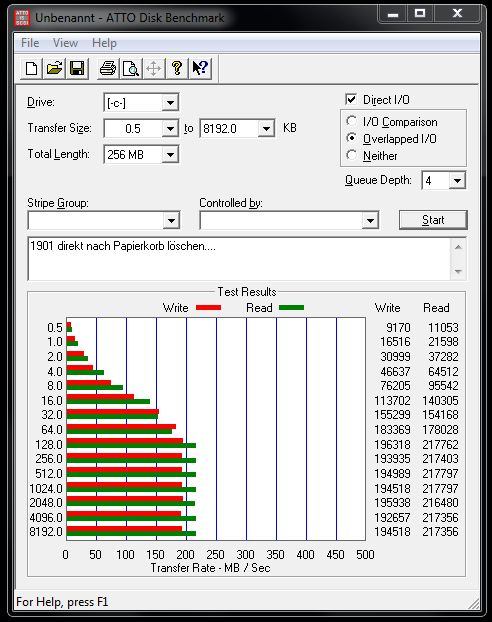Image resolution: width=492 pixels, height=622 pixels.
Task: Click the ATTO application title bar icon
Action: click(x=22, y=18)
